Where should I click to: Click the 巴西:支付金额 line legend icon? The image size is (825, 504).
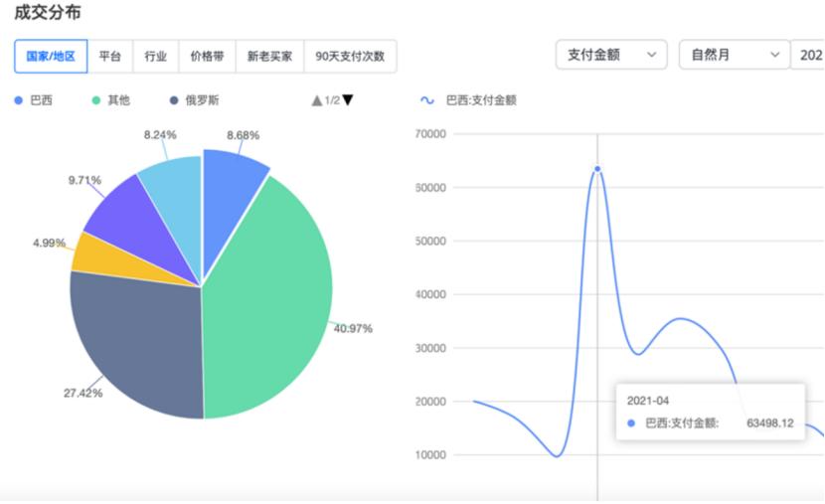pos(427,100)
